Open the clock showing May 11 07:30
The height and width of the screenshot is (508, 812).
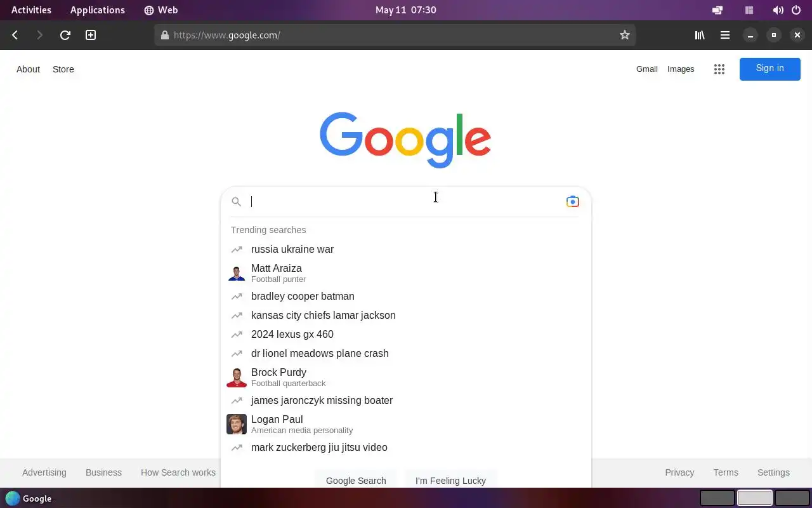click(x=405, y=10)
